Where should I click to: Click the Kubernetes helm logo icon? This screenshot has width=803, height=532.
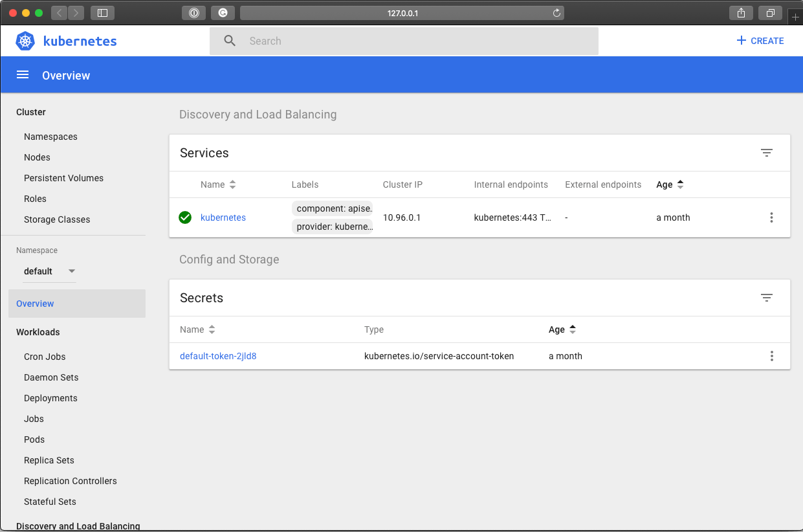[x=25, y=41]
